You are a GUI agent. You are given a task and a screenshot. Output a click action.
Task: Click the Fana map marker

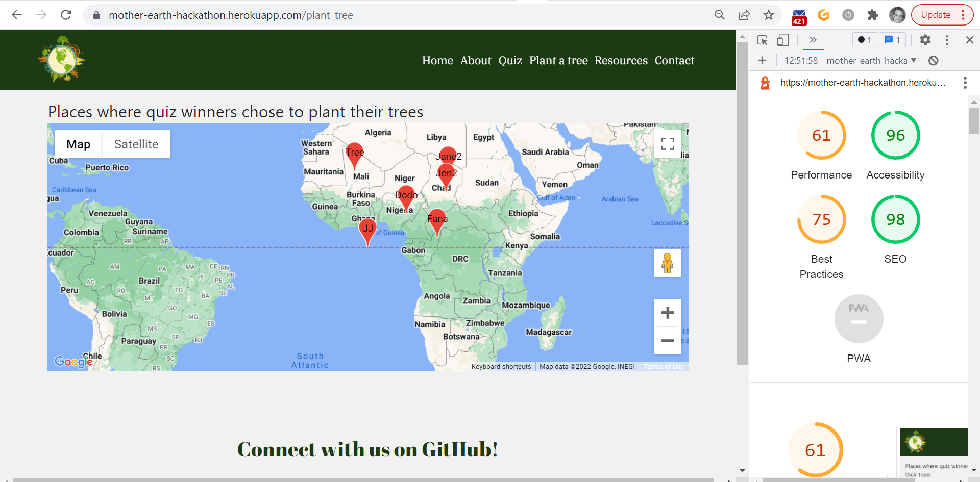[x=437, y=221]
